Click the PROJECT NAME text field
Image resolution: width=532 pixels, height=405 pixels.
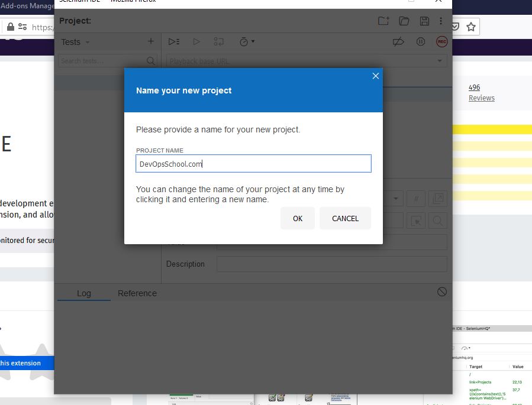pyautogui.click(x=253, y=164)
